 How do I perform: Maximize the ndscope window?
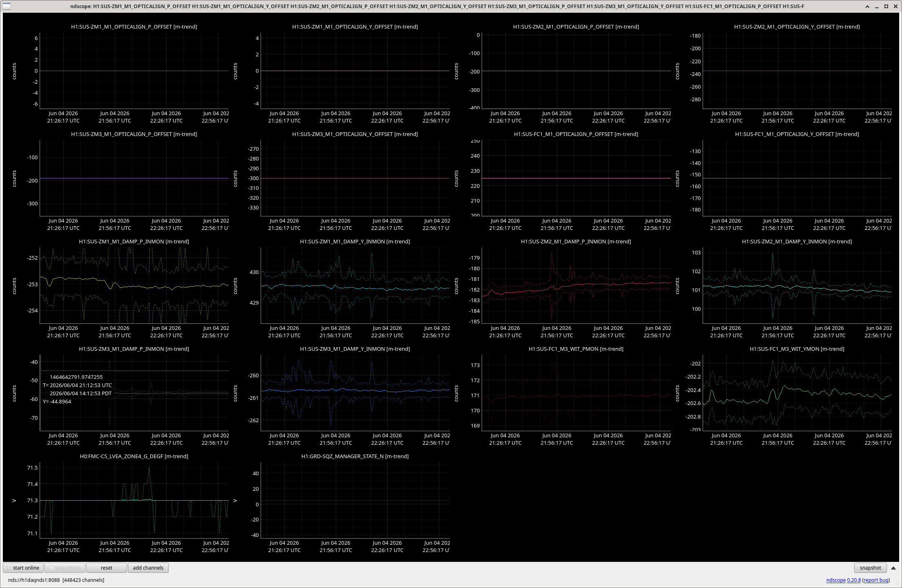[x=886, y=6]
